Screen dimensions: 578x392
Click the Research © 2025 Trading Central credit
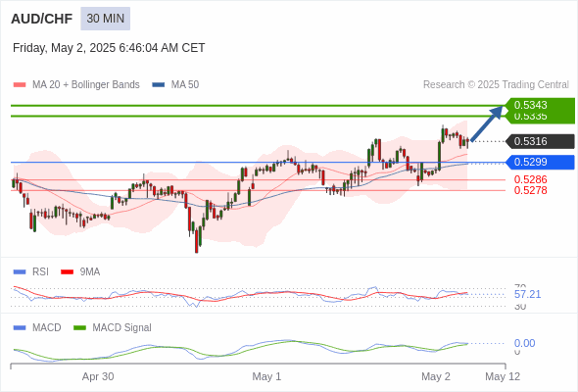point(496,85)
